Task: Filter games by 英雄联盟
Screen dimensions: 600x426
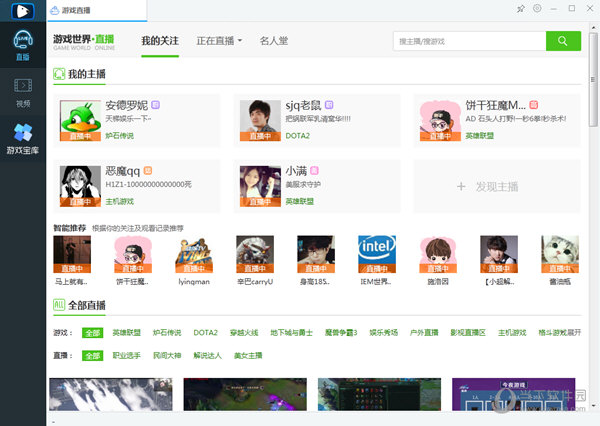Action: click(127, 333)
